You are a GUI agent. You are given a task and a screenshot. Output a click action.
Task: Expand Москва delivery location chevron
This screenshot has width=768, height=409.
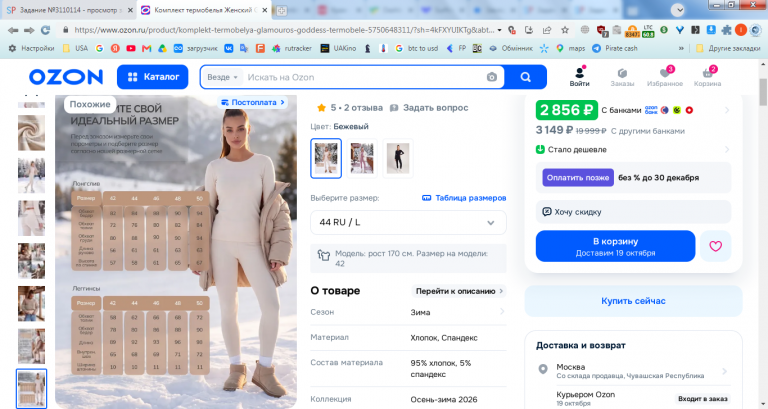click(x=724, y=371)
